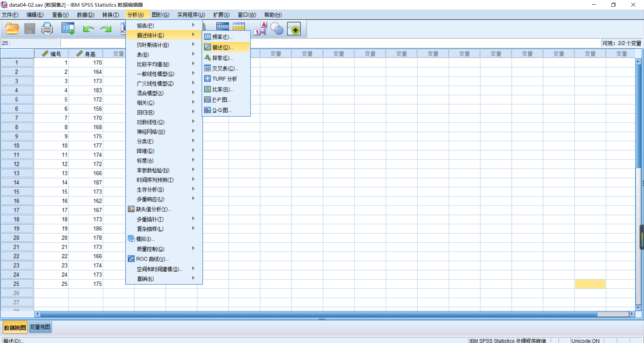This screenshot has width=644, height=343.
Task: Click the horizontal scrollbar left arrow
Action: pyautogui.click(x=38, y=314)
